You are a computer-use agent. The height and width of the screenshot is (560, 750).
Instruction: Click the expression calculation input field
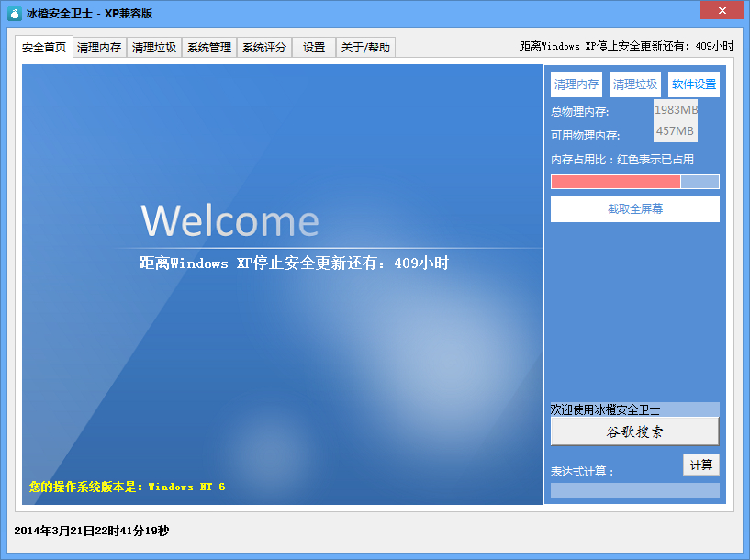click(x=635, y=489)
